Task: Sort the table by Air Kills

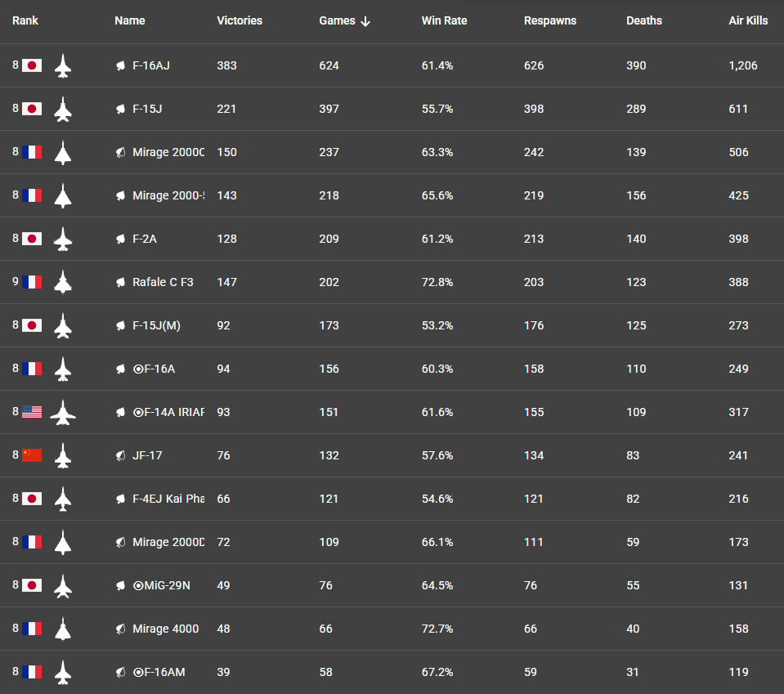Action: 748,20
